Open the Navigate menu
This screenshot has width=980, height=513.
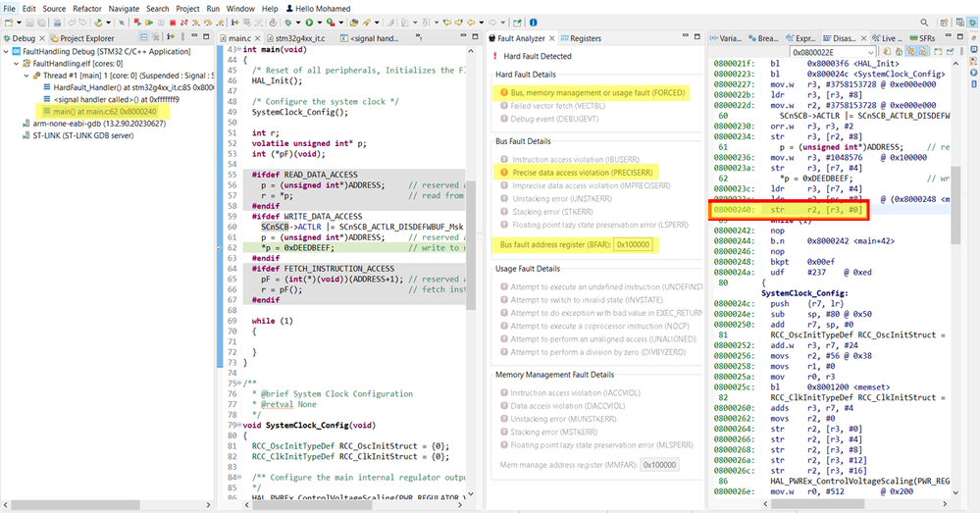(124, 9)
